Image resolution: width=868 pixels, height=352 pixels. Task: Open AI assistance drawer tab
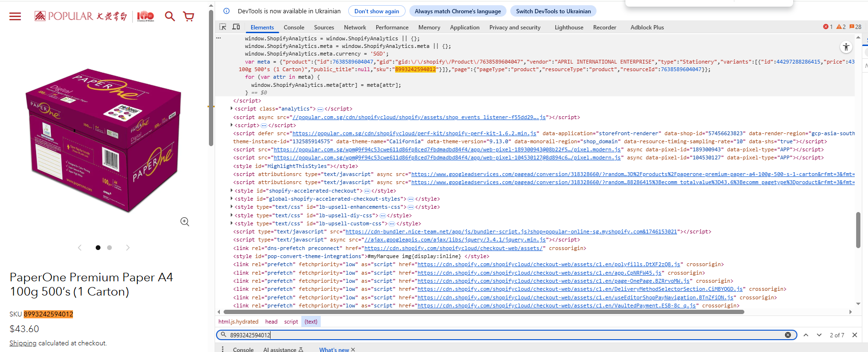coord(283,350)
